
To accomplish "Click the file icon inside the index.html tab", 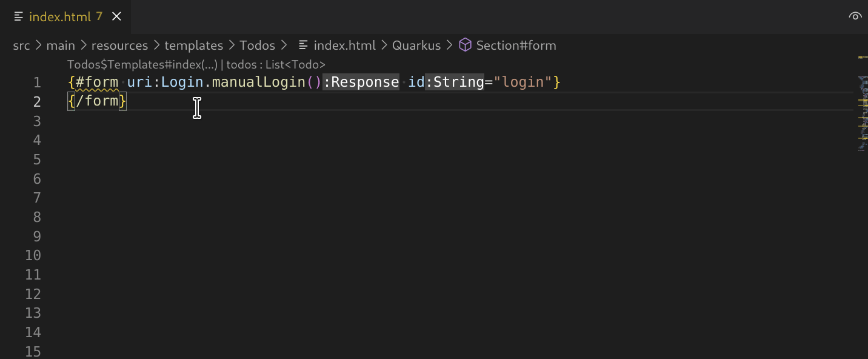I will tap(18, 17).
